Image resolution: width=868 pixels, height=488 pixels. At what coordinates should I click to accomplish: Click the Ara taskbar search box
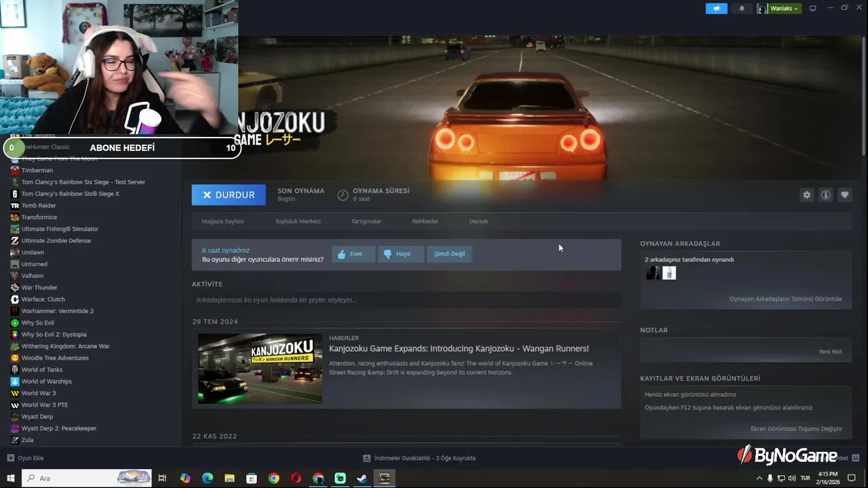(x=87, y=478)
